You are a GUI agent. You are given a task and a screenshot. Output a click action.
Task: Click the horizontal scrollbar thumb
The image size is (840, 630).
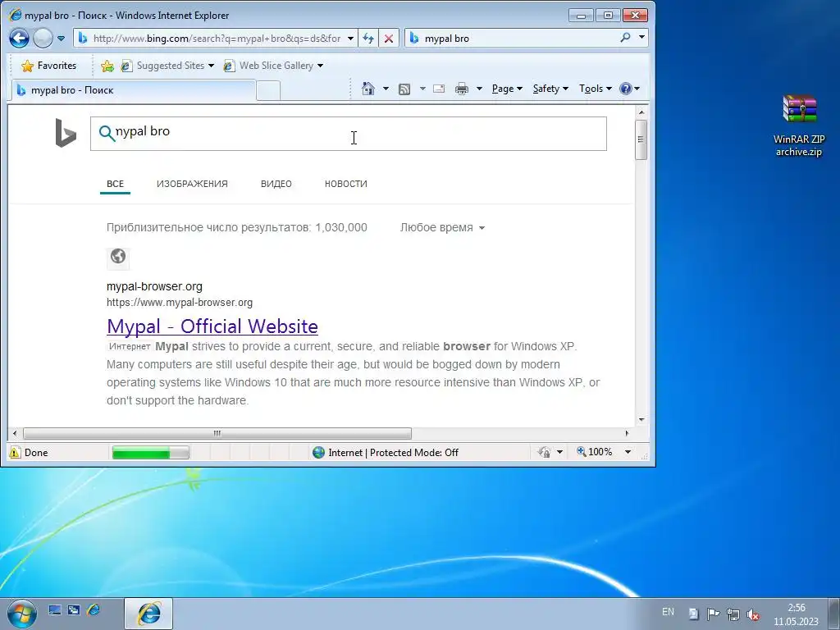coord(217,433)
